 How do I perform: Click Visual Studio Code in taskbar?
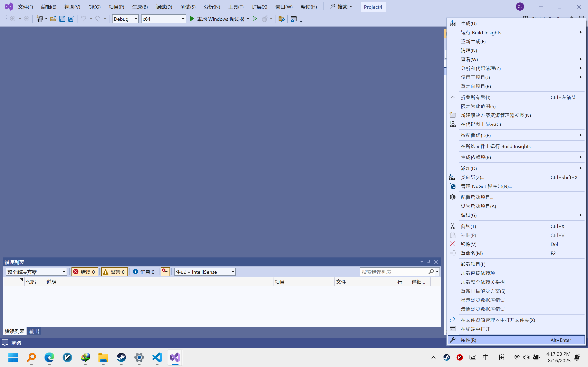157,357
